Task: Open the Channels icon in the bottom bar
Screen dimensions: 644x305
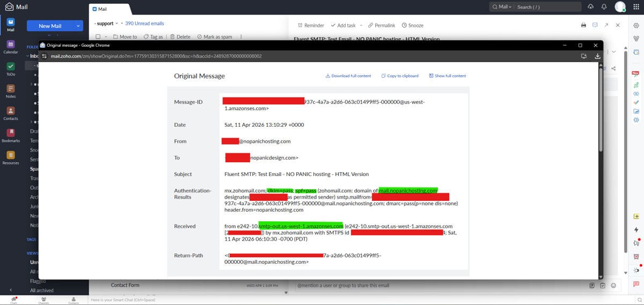Action: (43, 299)
